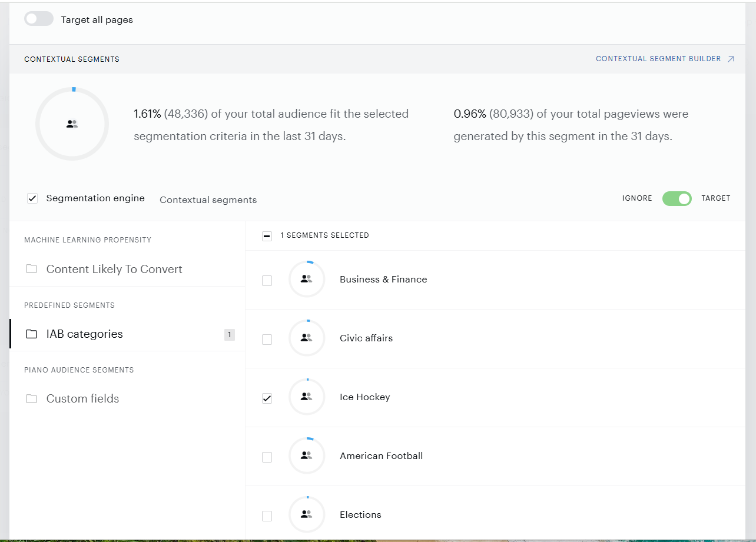Click the IAB categories folder icon
This screenshot has height=542, width=756.
(x=31, y=334)
